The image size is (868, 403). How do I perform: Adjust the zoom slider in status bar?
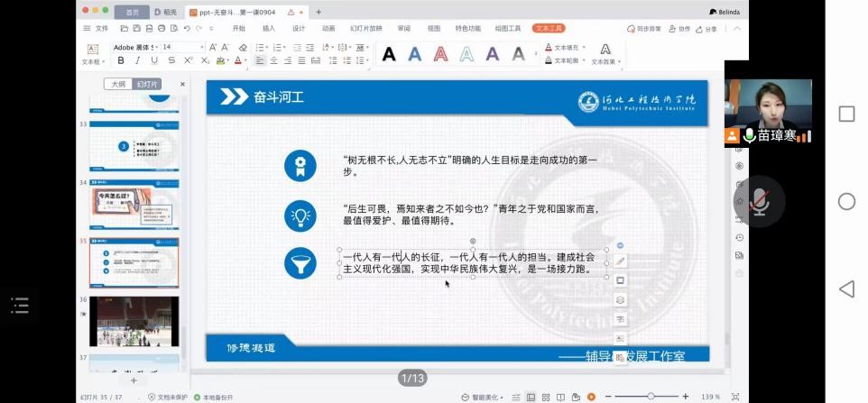(651, 397)
